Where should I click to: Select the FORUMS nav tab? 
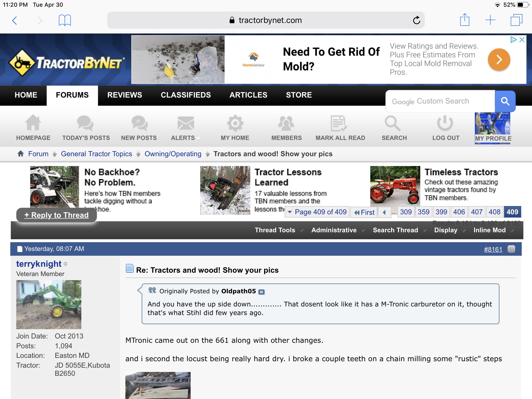[72, 95]
